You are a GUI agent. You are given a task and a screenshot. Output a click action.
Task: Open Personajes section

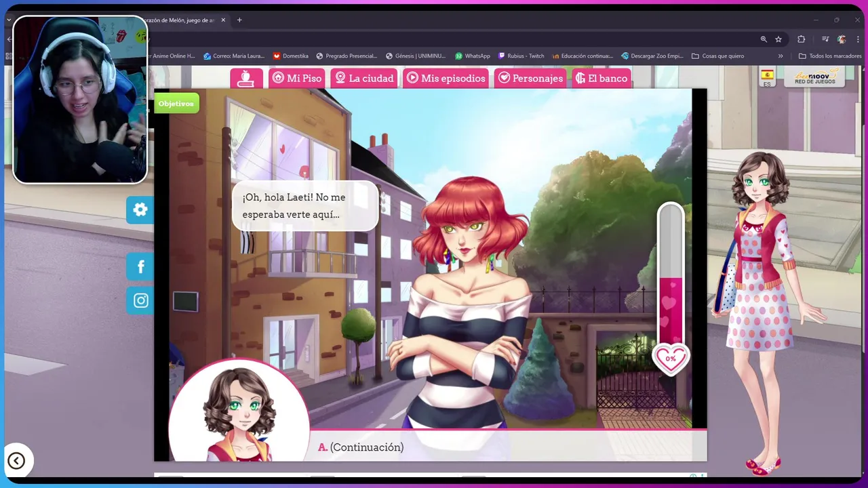pyautogui.click(x=530, y=78)
